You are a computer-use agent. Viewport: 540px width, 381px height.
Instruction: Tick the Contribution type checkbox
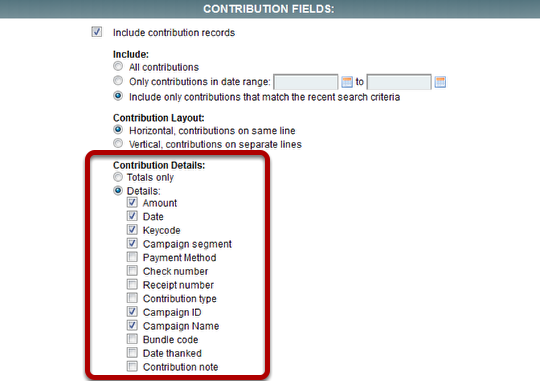(132, 298)
